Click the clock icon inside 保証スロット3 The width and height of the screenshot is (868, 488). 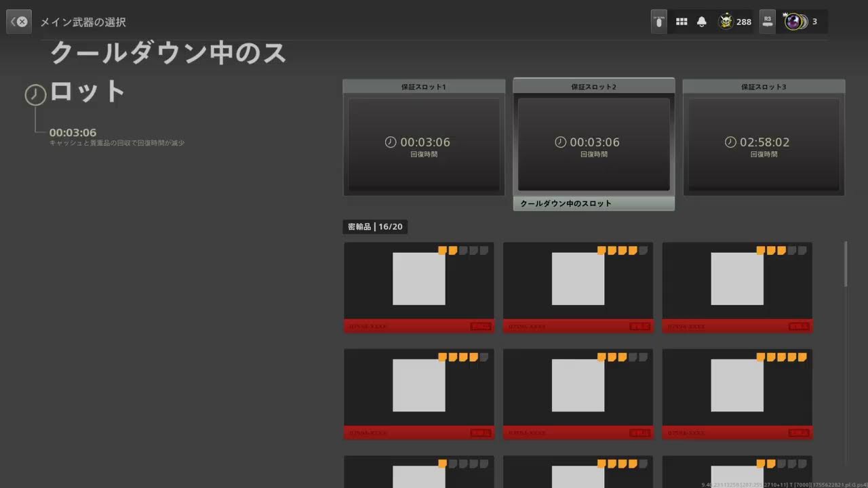730,142
